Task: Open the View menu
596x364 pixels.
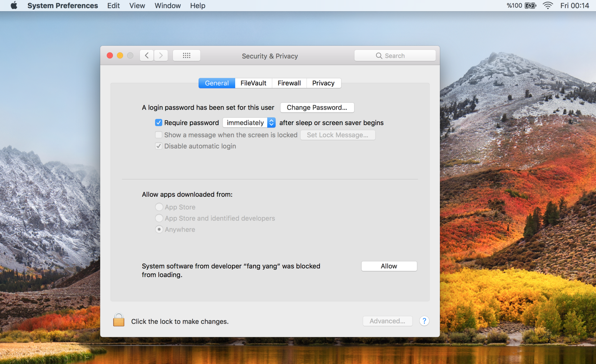Action: click(x=137, y=6)
